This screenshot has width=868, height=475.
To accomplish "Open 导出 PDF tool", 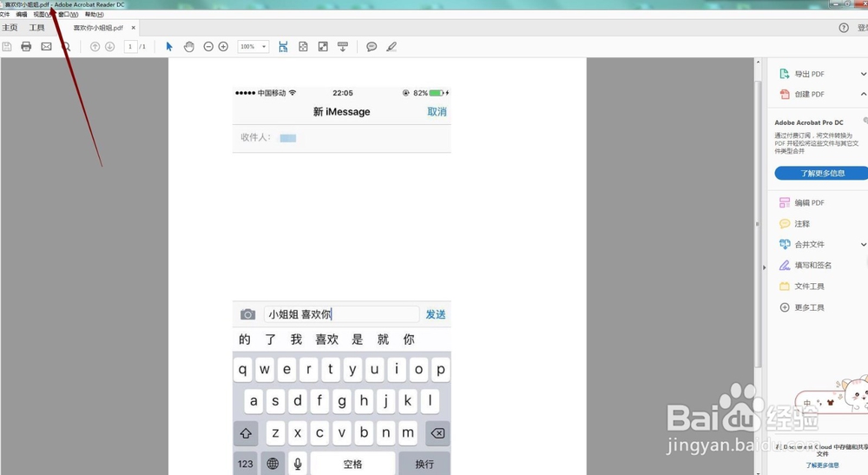I will (x=809, y=74).
